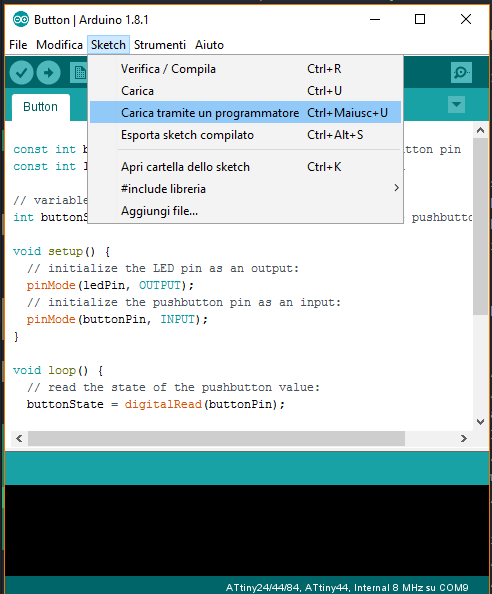
Task: Expand the #include libreria submenu
Action: pos(246,189)
